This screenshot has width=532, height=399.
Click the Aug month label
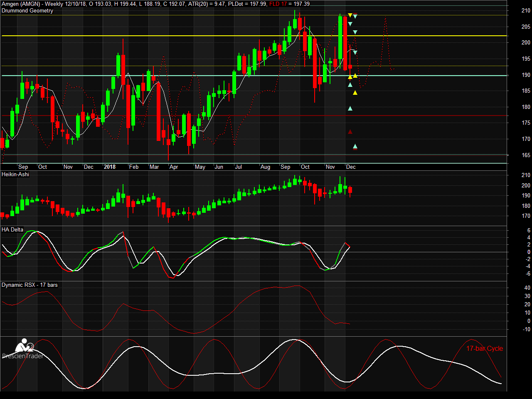coord(265,167)
